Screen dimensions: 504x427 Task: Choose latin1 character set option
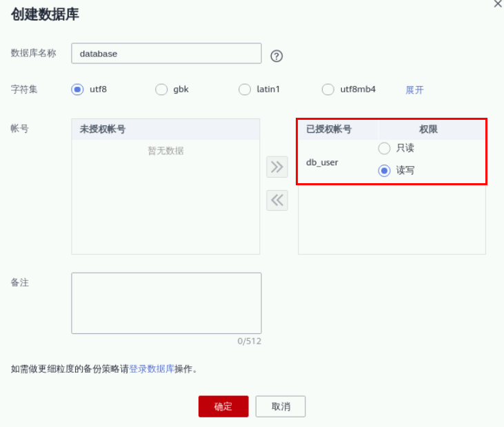pyautogui.click(x=244, y=90)
